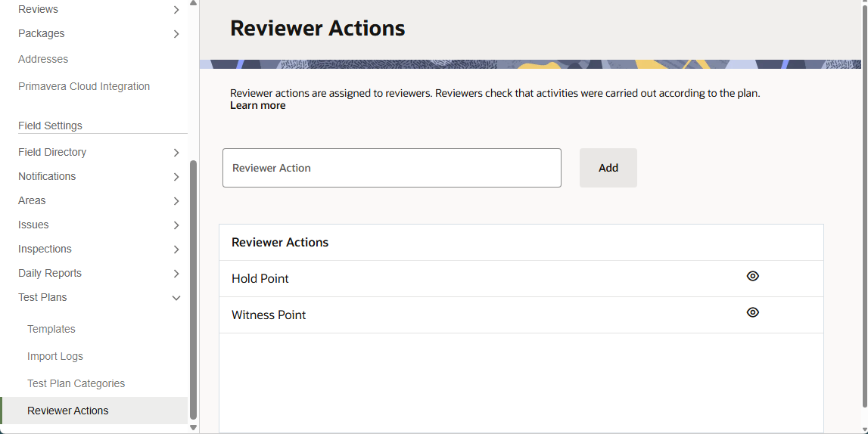Open Templates under Test Plans
The width and height of the screenshot is (868, 434).
tap(51, 329)
